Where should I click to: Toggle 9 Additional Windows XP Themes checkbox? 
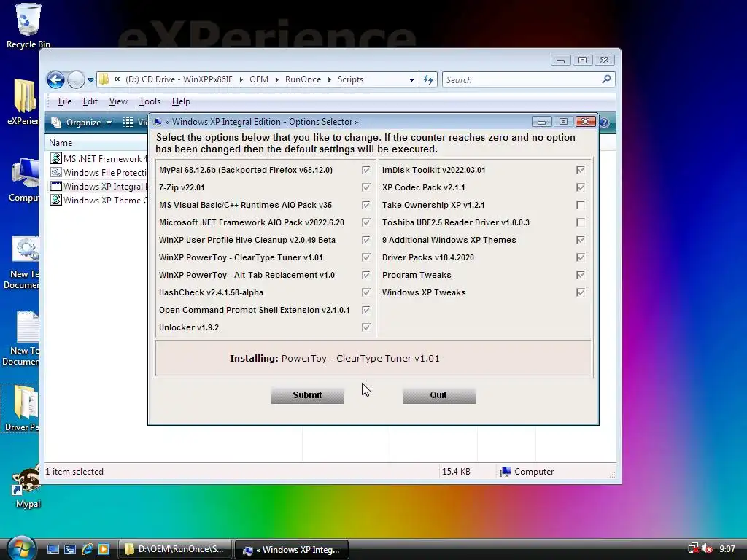pyautogui.click(x=580, y=240)
